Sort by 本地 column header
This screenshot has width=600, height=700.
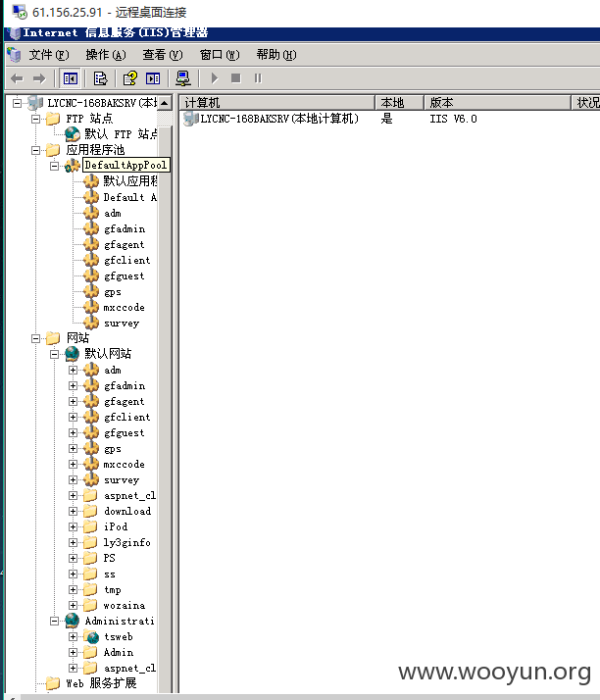coord(399,103)
